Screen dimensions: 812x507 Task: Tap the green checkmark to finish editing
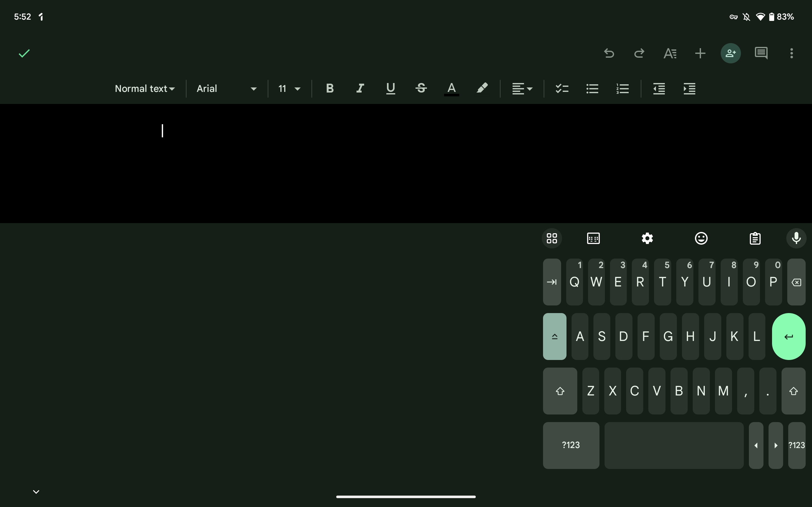coord(23,53)
